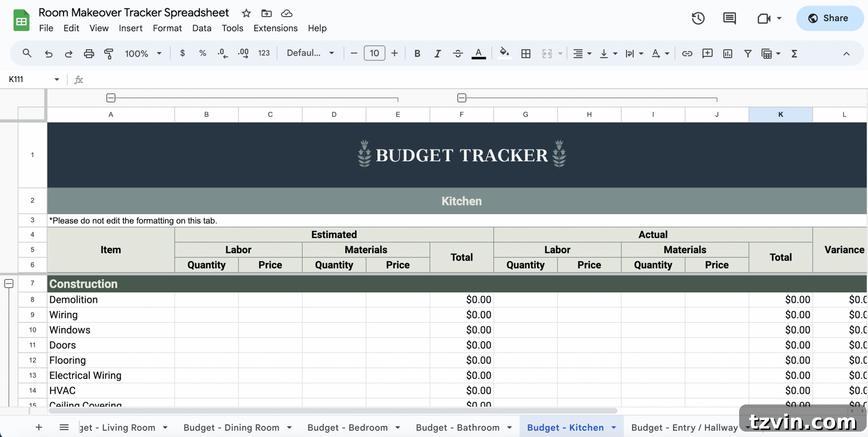This screenshot has height=437, width=868.
Task: Print the spreadsheet
Action: [89, 54]
